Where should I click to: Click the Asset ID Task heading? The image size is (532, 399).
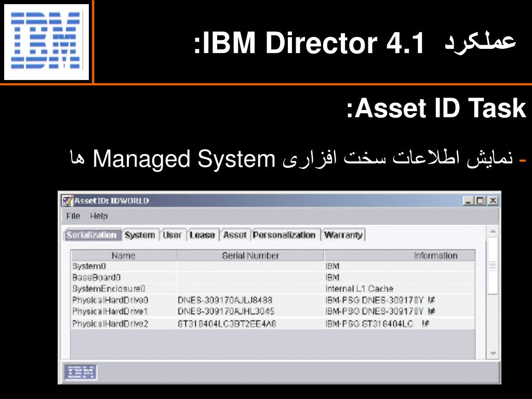pyautogui.click(x=436, y=108)
